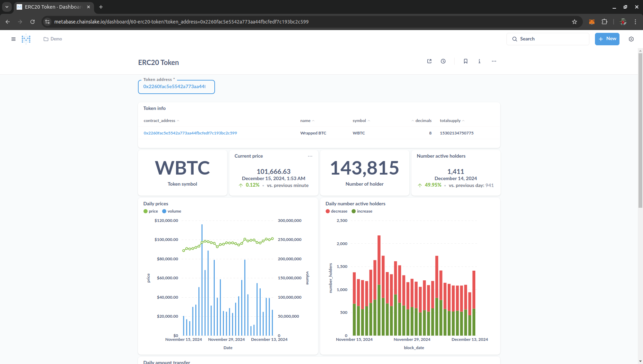This screenshot has height=364, width=643.
Task: Open the Demo collection folder
Action: pyautogui.click(x=53, y=39)
